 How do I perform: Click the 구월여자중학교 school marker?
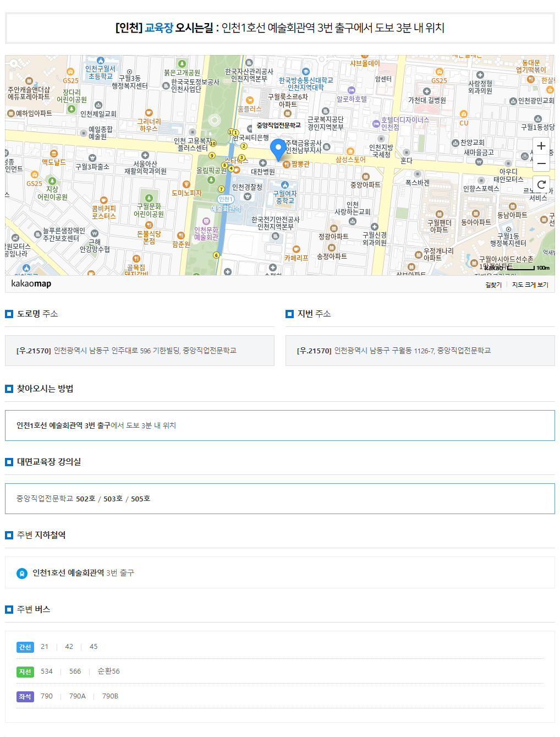284,185
